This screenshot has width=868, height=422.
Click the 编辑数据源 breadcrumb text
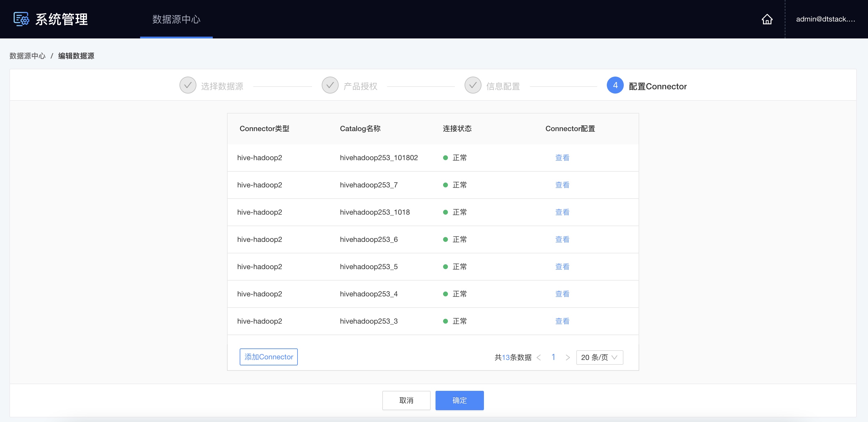[76, 56]
